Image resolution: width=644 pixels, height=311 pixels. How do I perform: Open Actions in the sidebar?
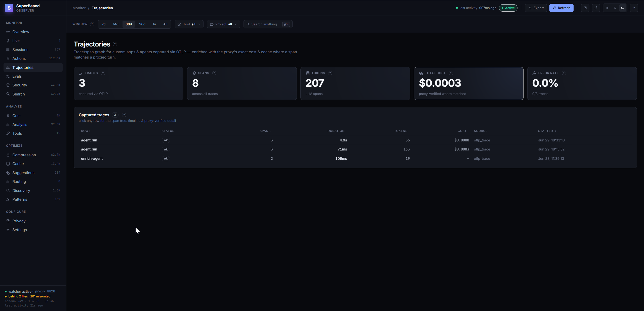pyautogui.click(x=33, y=59)
